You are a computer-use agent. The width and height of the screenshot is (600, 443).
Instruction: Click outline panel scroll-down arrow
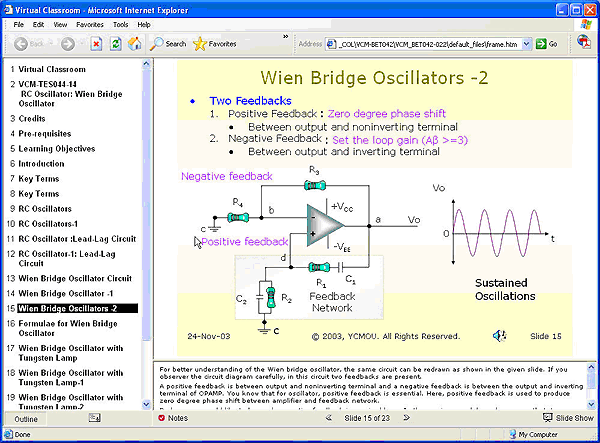[146, 404]
